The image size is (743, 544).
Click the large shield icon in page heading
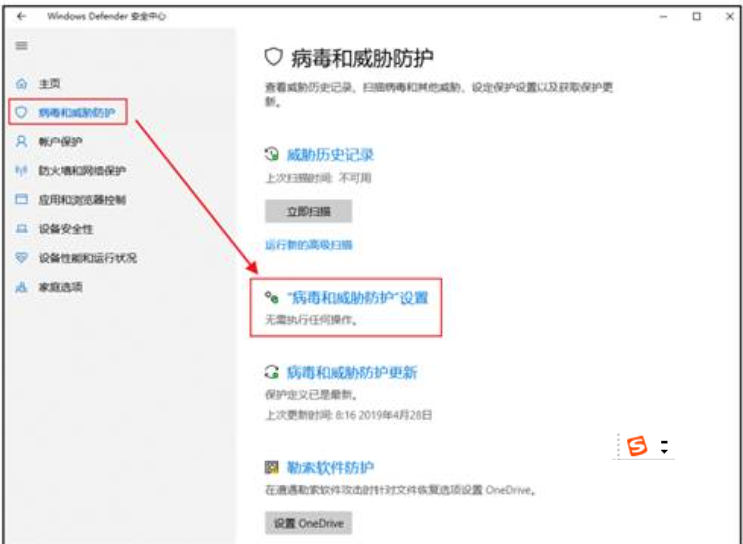(273, 57)
